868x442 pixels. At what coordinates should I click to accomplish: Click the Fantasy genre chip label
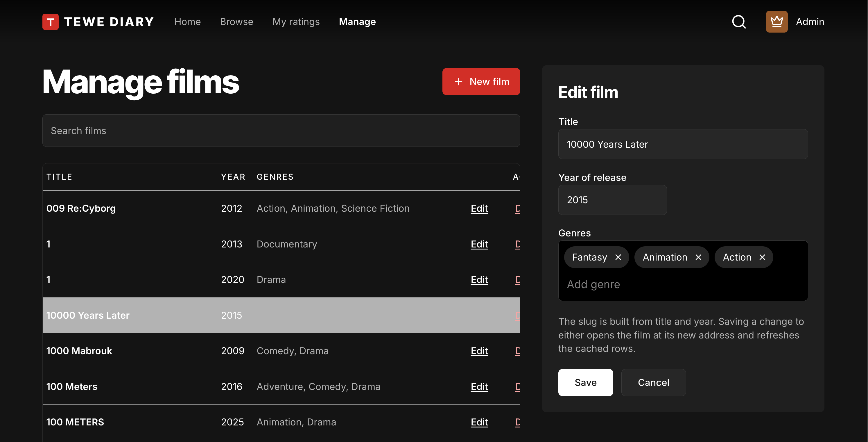pos(589,257)
